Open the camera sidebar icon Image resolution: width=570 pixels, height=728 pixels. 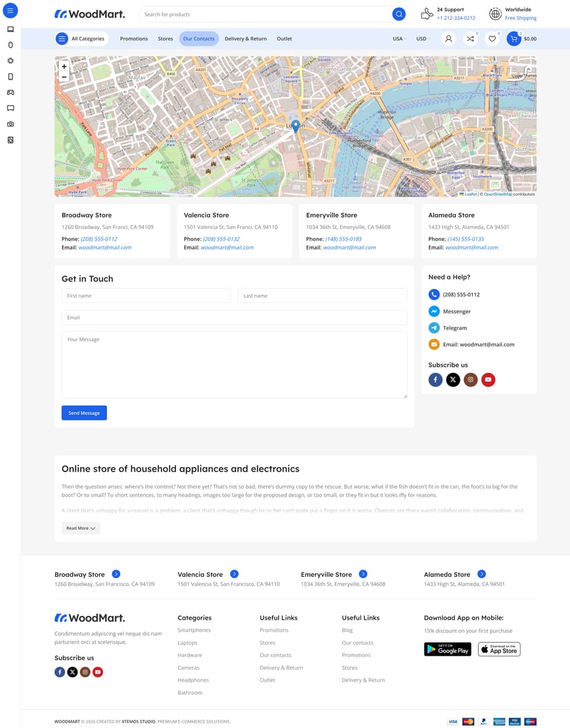tap(10, 124)
